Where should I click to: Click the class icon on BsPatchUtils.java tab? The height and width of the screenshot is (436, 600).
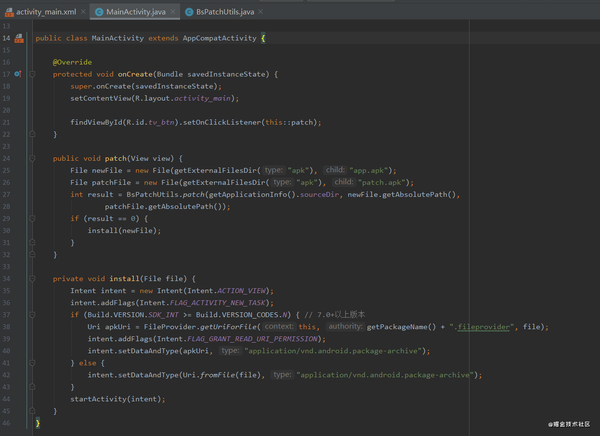[190, 11]
